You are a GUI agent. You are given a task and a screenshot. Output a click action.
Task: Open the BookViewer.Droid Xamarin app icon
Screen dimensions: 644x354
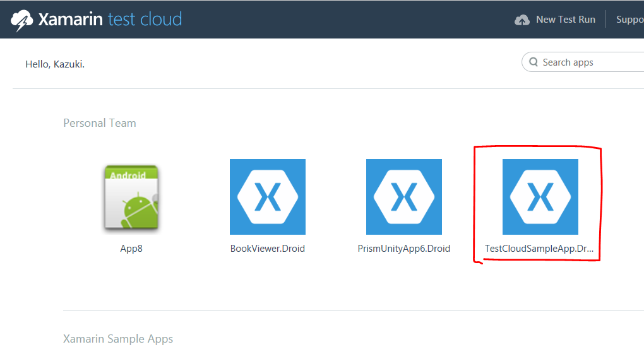[x=268, y=197]
